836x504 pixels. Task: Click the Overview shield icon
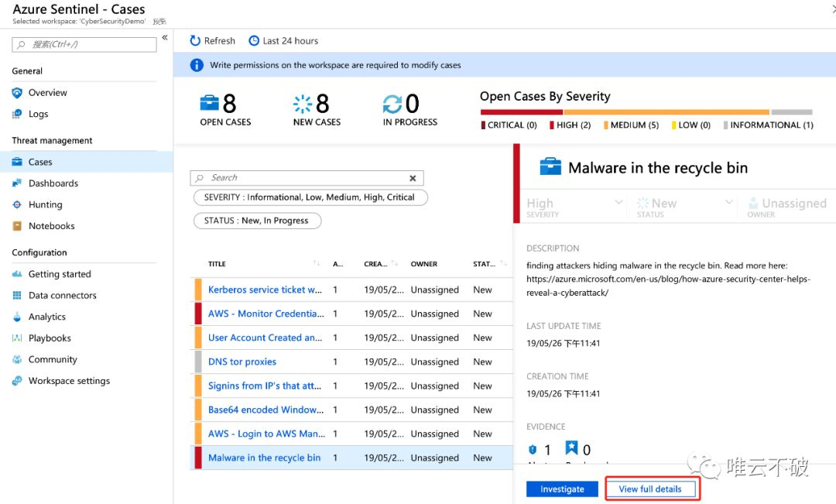(x=17, y=93)
